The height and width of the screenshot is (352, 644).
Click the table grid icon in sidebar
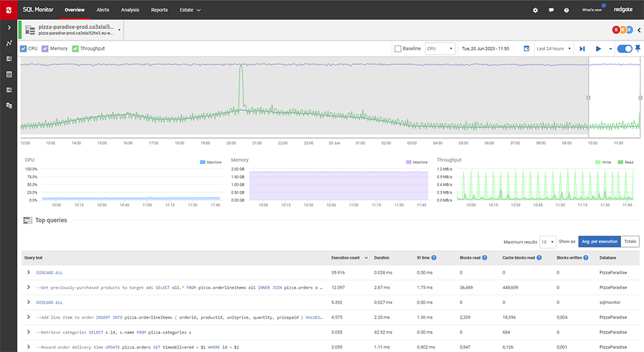(x=9, y=74)
